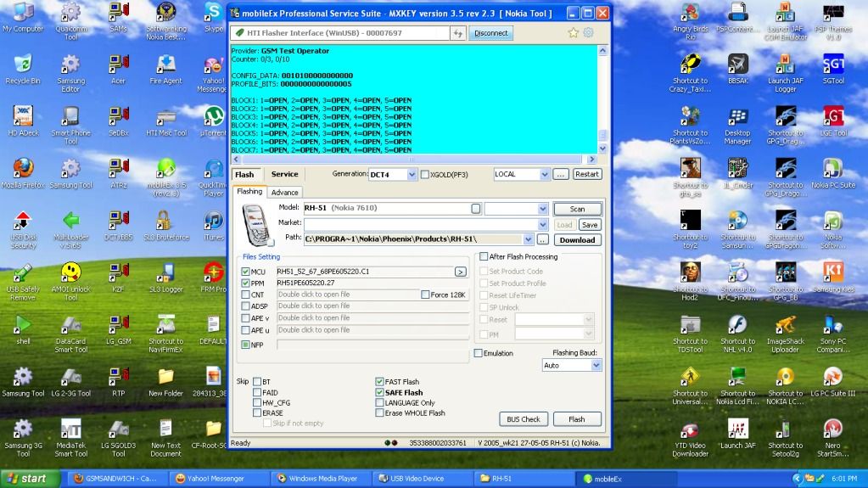Click the Disconnect button
This screenshot has width=868, height=488.
pos(490,33)
